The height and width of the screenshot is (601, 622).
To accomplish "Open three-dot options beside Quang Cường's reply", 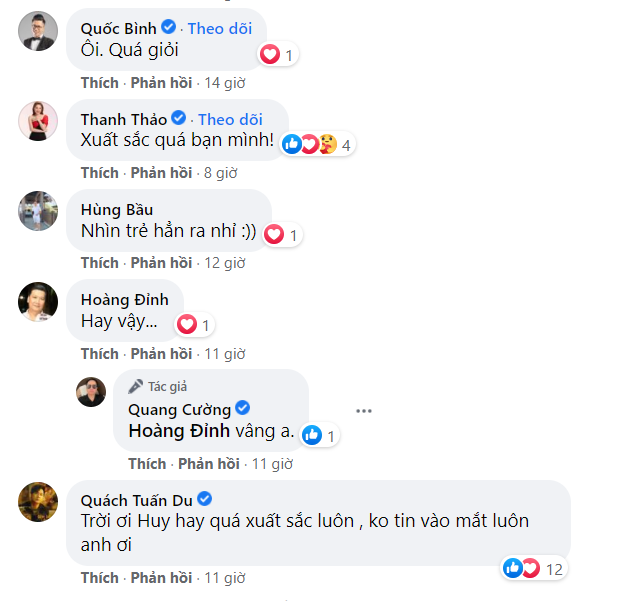I will (x=364, y=410).
